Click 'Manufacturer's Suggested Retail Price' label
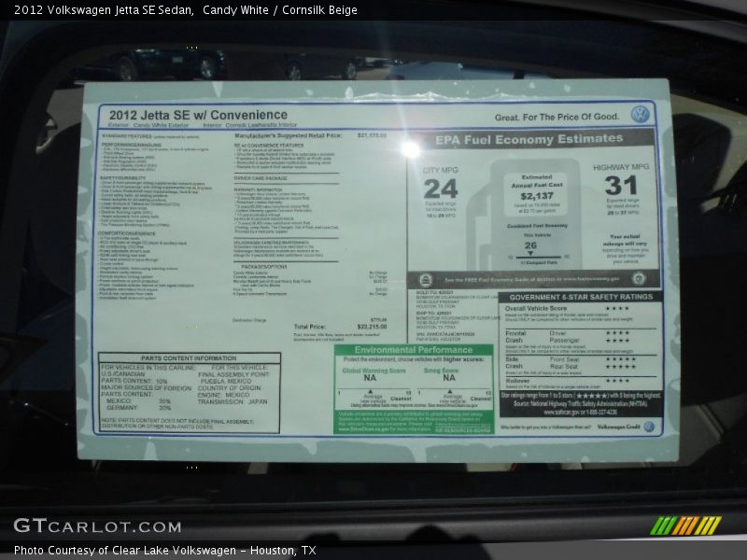This screenshot has height=560, width=747. tap(289, 135)
